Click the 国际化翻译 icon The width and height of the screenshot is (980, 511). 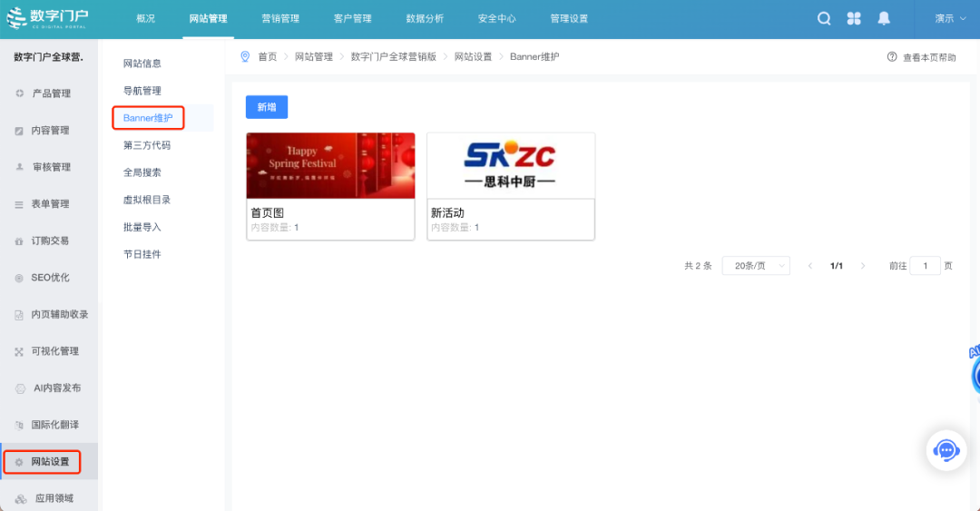click(x=19, y=426)
